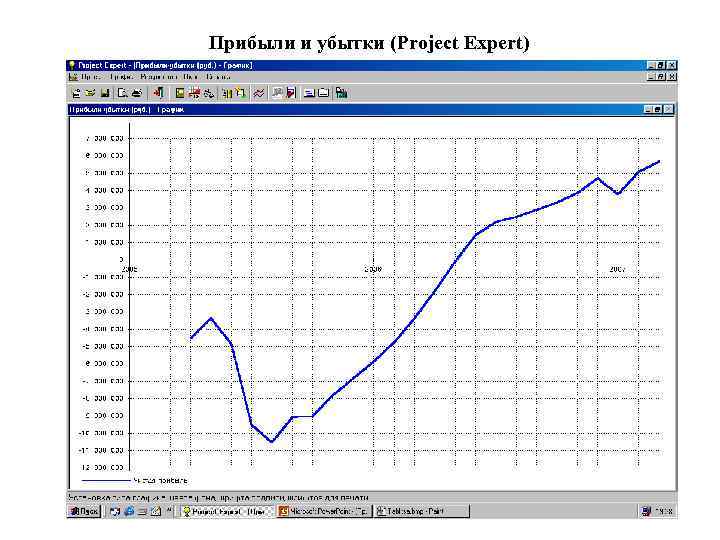Click the yellow column chart toolbar icon

(x=227, y=93)
